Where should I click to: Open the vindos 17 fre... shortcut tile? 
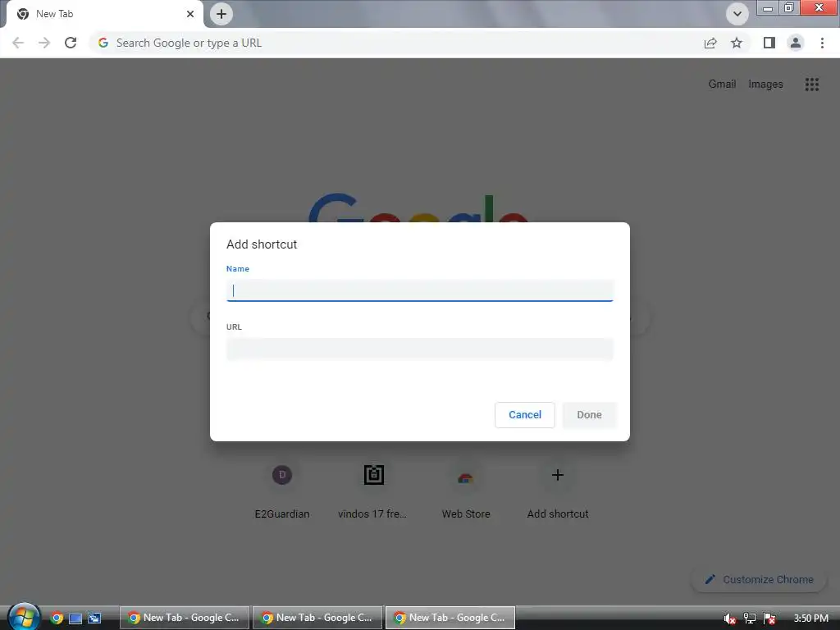tap(373, 491)
